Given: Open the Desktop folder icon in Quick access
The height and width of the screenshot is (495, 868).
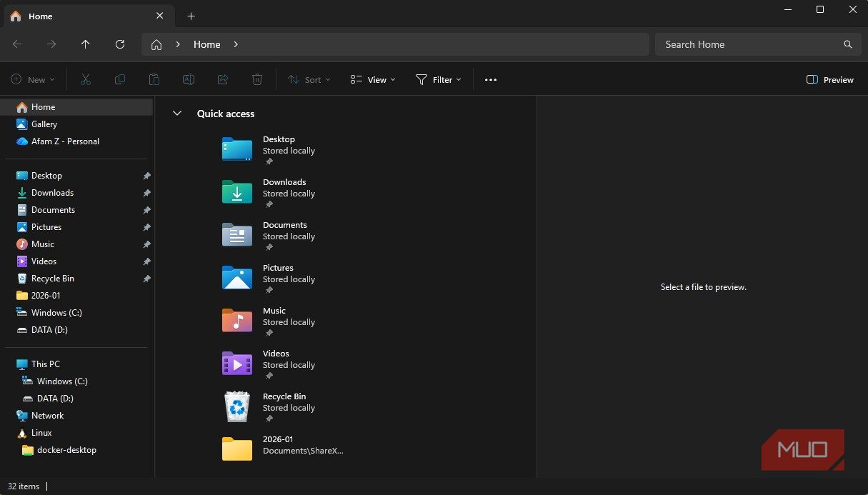Looking at the screenshot, I should pos(237,149).
